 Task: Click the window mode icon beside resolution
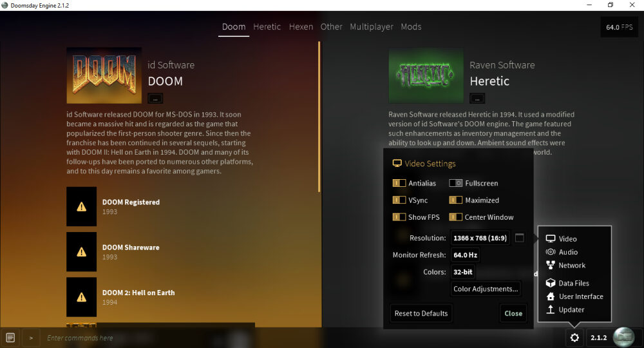click(520, 238)
